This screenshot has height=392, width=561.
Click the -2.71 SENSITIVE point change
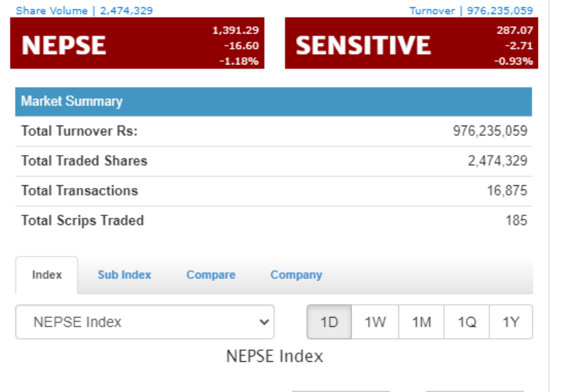click(519, 46)
